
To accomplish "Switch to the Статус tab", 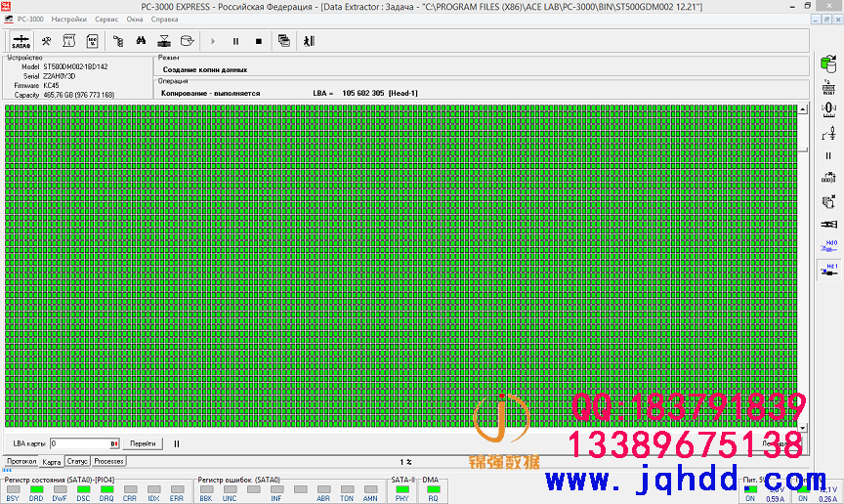I will click(77, 461).
